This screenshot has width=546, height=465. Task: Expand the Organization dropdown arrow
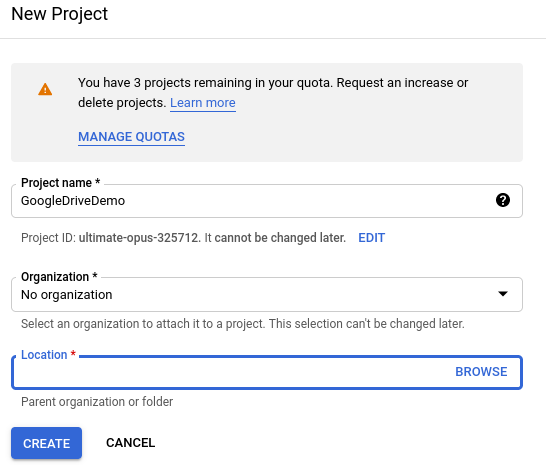[x=502, y=294]
